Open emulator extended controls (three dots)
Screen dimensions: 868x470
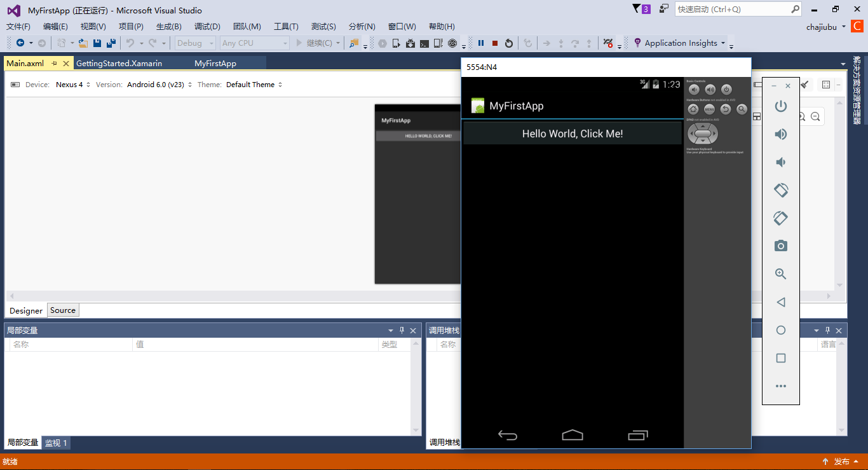coord(781,386)
